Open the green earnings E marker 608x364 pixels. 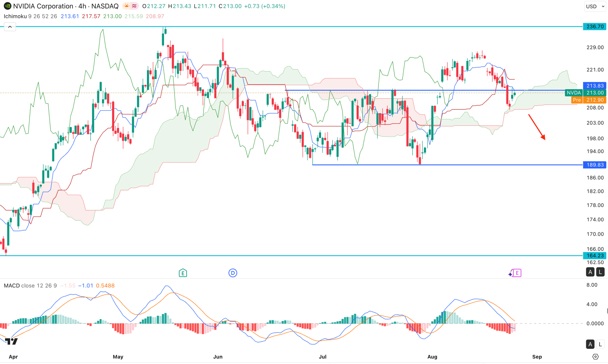(183, 273)
